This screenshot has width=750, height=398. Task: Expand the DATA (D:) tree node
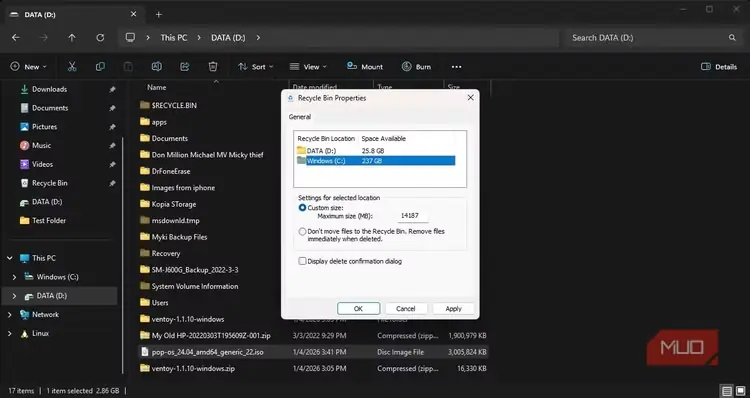14,296
